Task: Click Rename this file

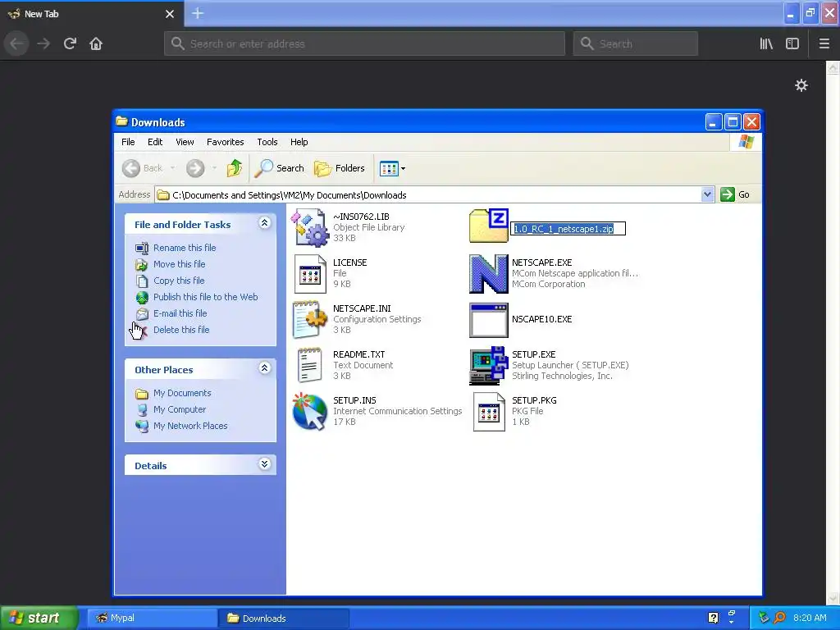Action: [x=185, y=248]
